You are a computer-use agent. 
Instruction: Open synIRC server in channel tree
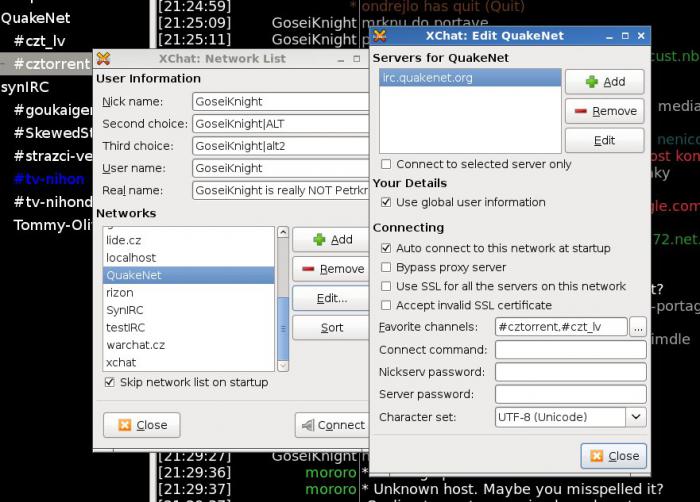pos(25,87)
